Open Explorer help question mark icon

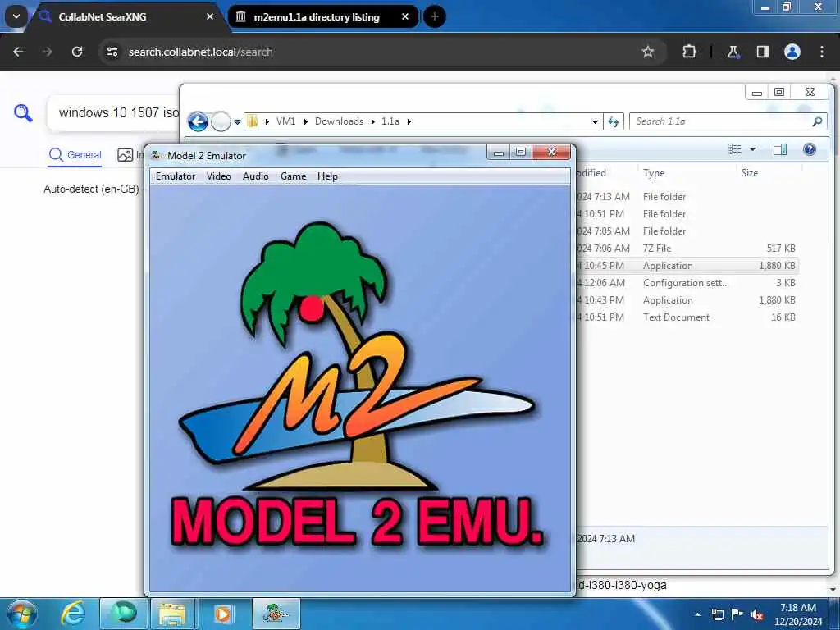tap(810, 149)
